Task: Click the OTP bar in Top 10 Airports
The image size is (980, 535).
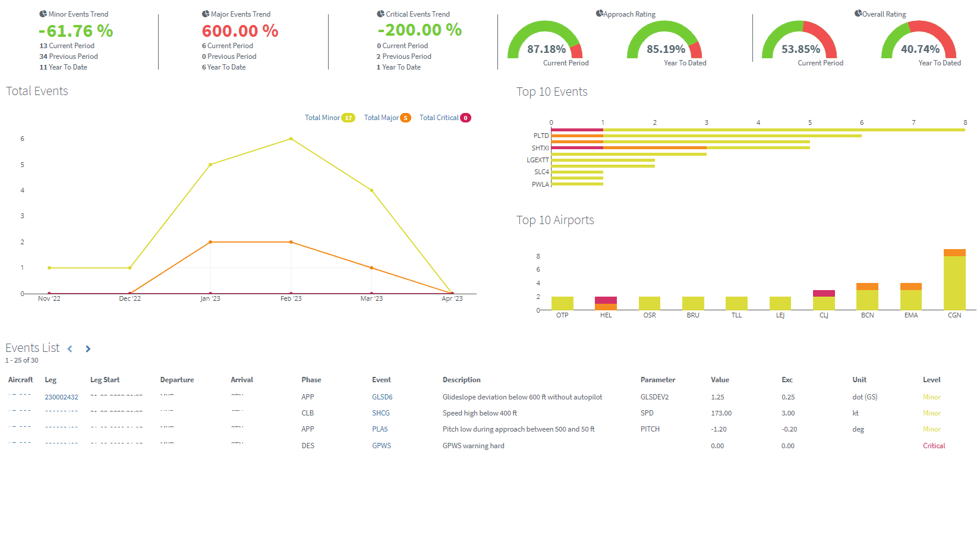Action: click(562, 303)
